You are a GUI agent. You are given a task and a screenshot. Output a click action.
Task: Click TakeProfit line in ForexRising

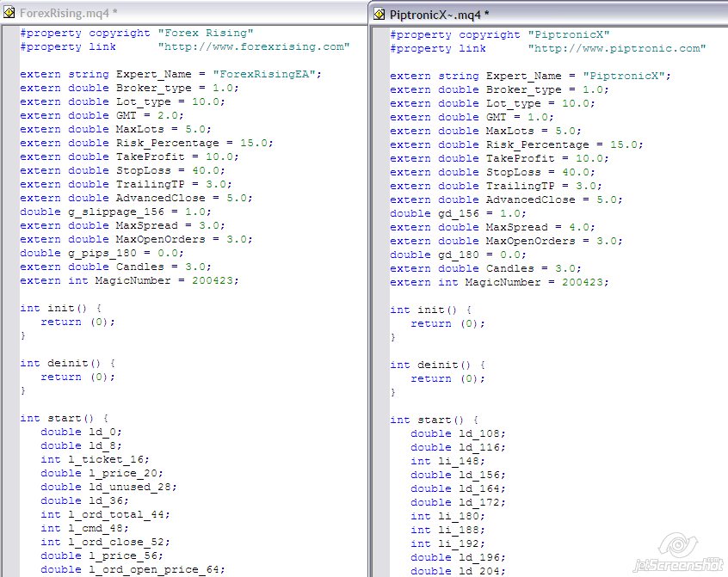[x=130, y=157]
